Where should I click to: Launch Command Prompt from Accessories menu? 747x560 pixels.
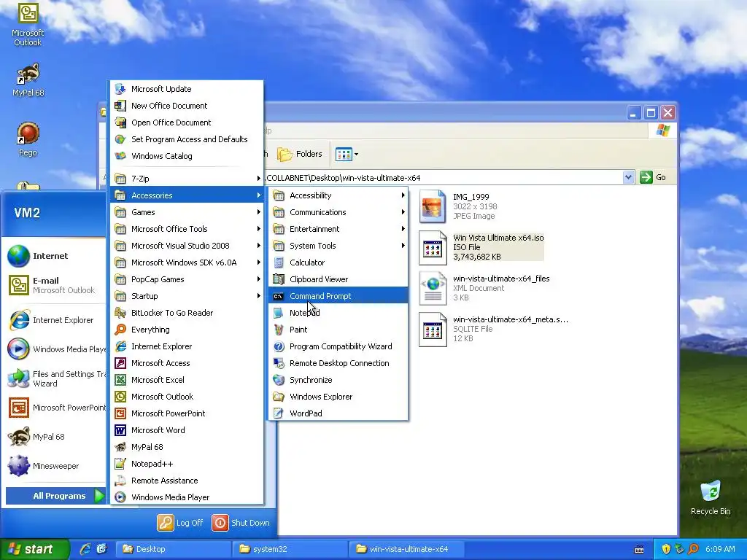(338, 296)
